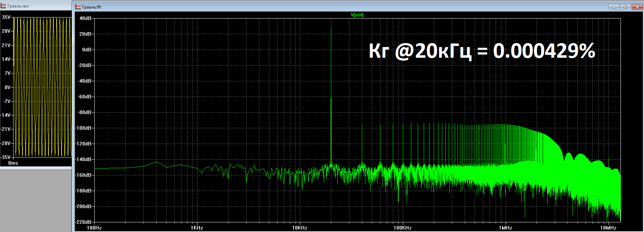Click the positive 35V label in raw window

tap(6, 17)
